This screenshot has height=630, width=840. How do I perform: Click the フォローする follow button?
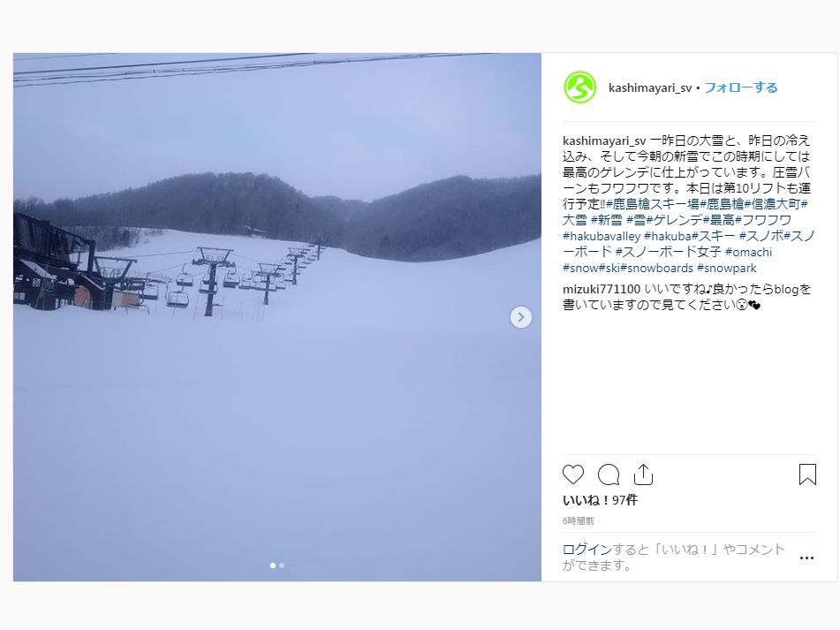[x=740, y=87]
